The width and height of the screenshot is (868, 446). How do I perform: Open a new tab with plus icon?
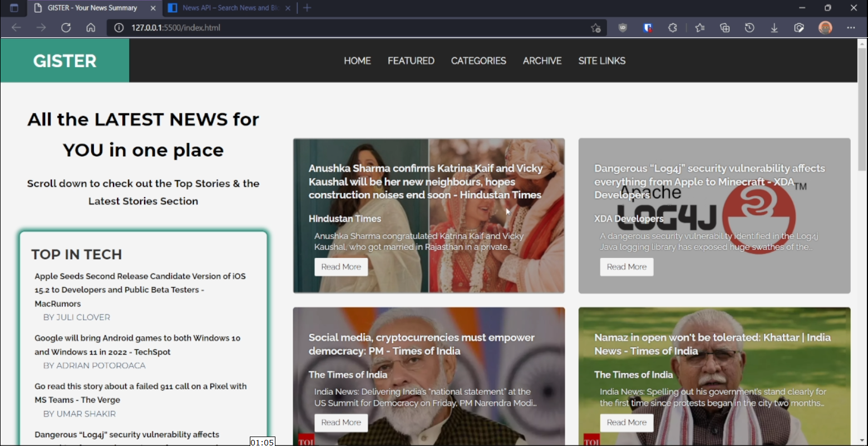(x=307, y=8)
